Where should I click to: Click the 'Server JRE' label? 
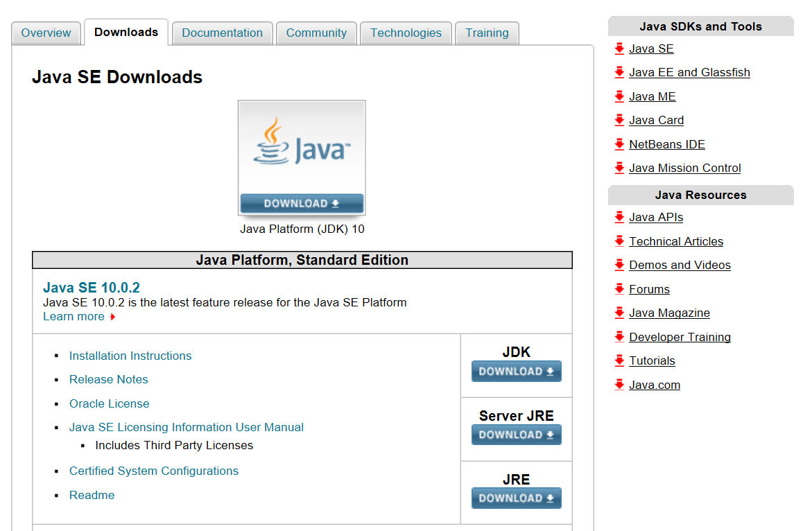point(517,416)
